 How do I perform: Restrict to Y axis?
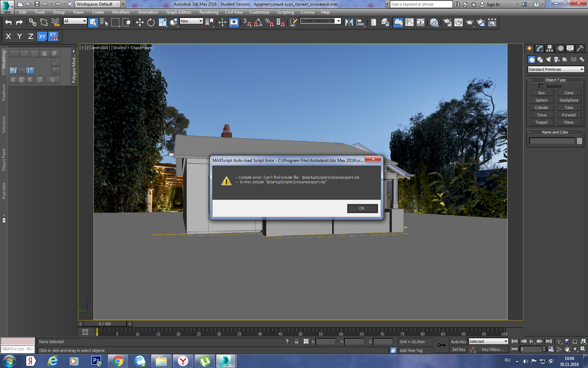coord(20,36)
